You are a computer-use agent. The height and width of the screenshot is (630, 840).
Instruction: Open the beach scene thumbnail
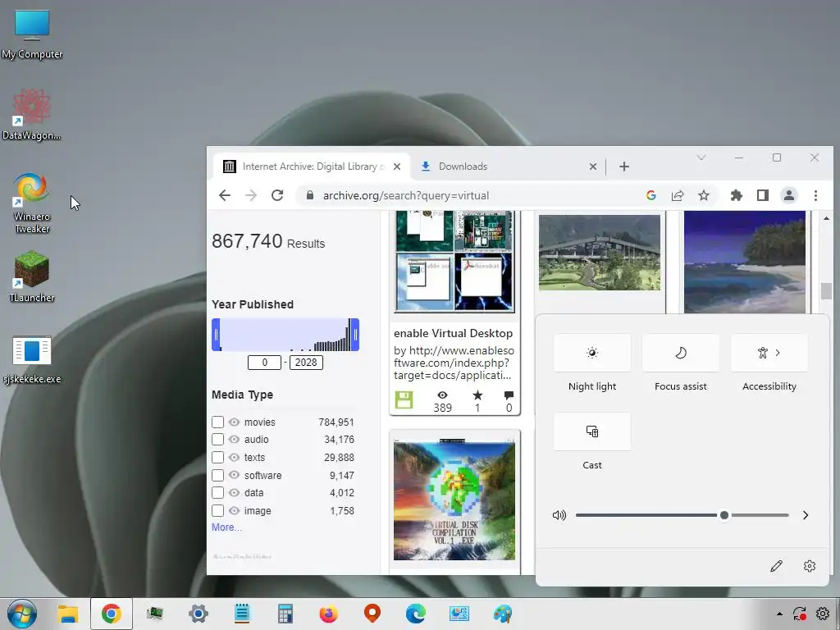point(745,262)
